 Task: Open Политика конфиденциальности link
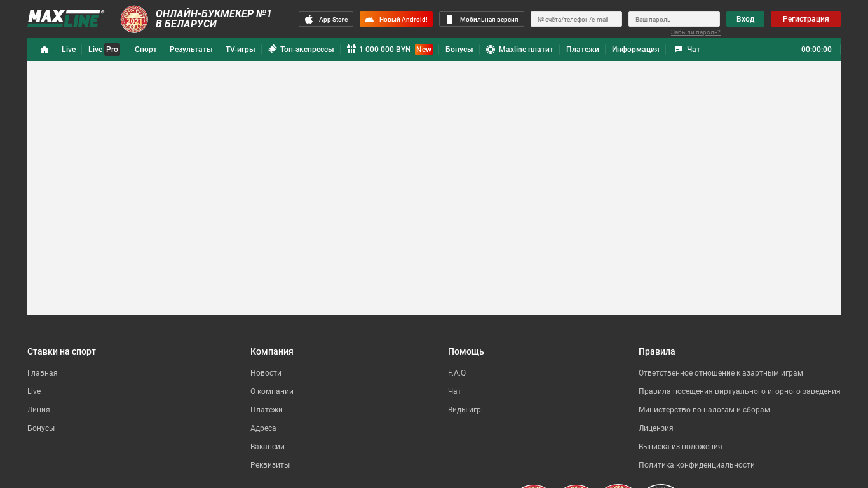[x=696, y=465]
